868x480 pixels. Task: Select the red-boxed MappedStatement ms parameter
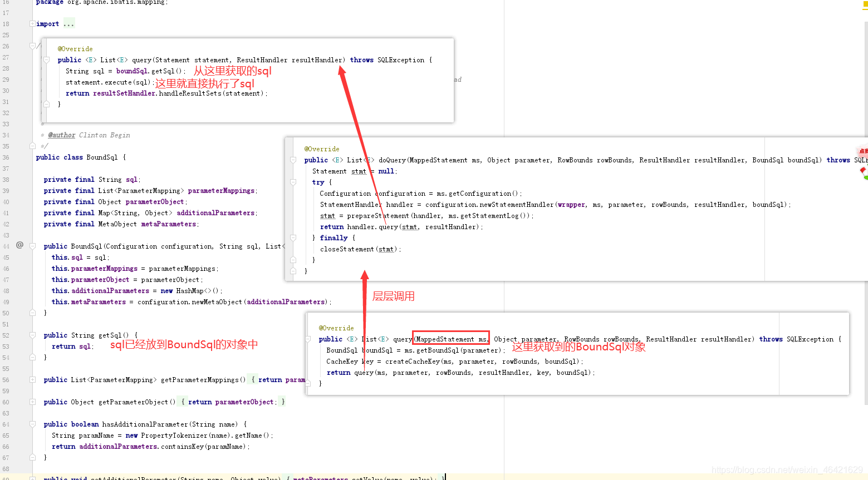pos(450,339)
